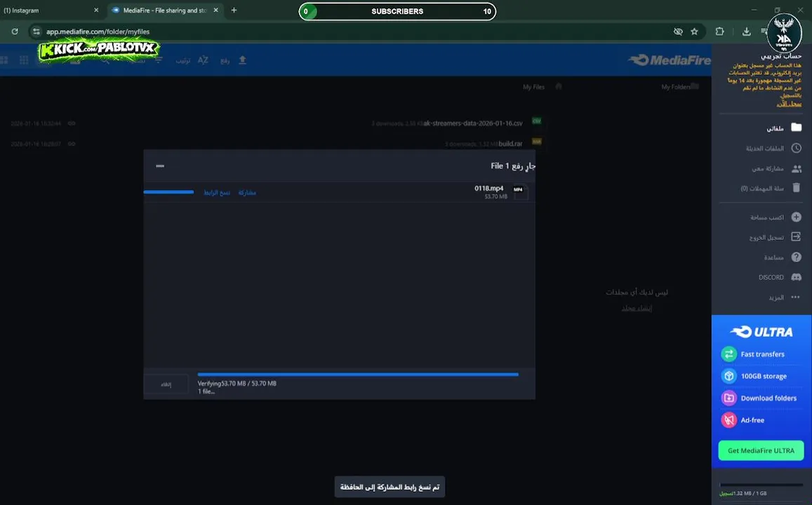
Task: Click the 0118.mp4 file name
Action: pyautogui.click(x=489, y=189)
